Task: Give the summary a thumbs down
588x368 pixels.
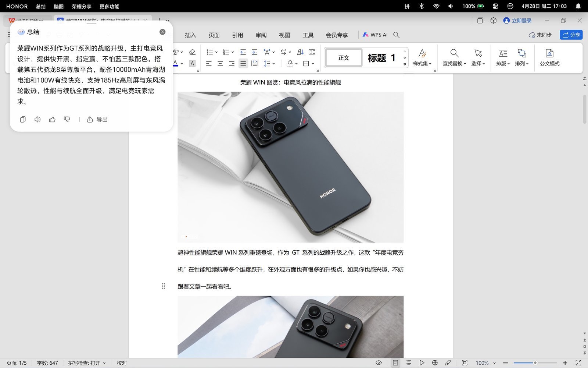Action: coord(67,120)
